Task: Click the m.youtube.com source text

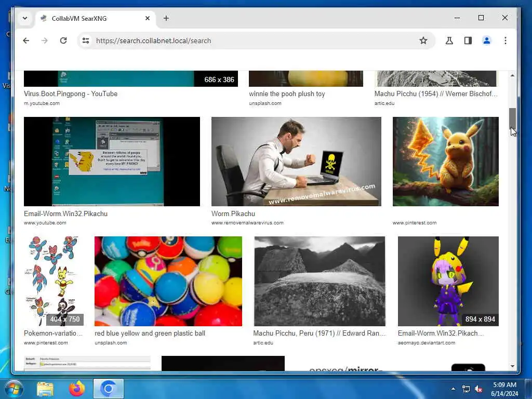Action: [42, 103]
